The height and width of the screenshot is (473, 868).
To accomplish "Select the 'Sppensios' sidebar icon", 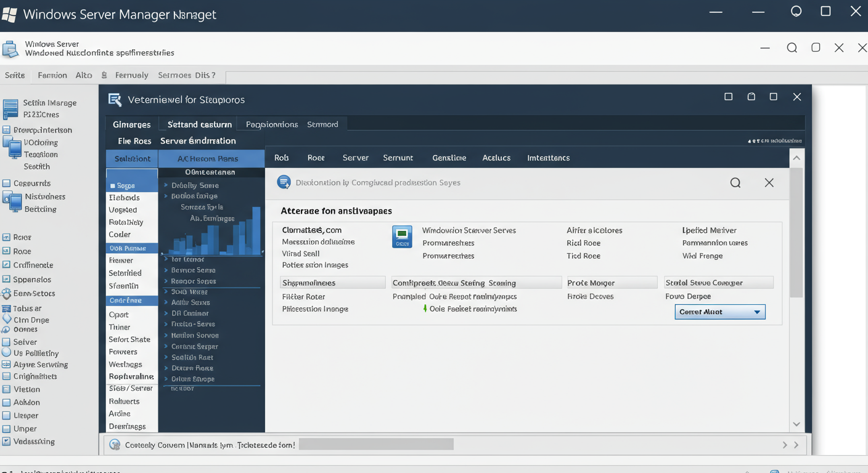I will 7,279.
